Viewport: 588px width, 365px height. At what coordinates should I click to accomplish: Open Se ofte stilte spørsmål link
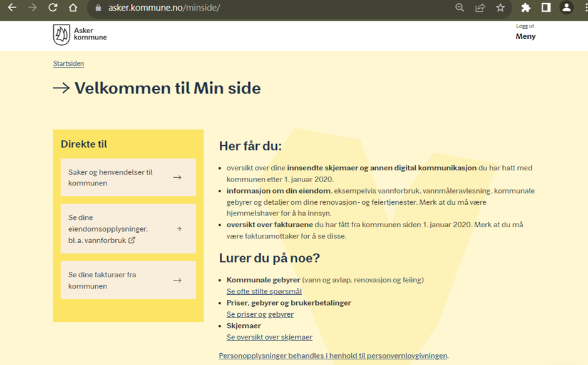pos(264,291)
